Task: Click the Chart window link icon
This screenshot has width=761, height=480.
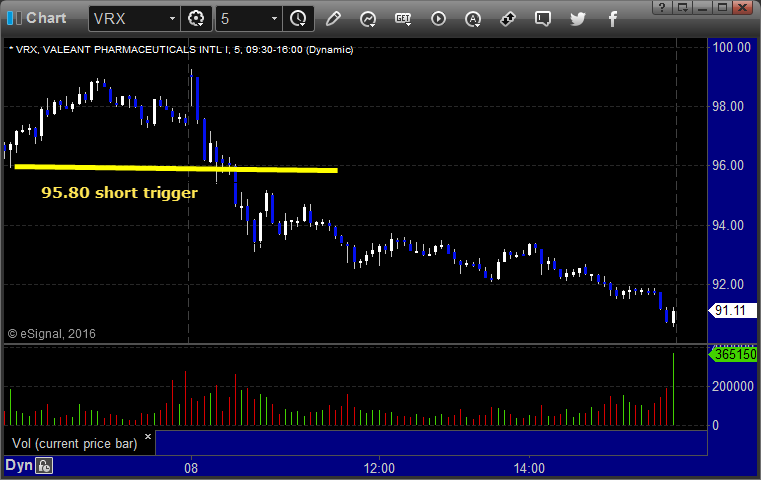Action: (15, 18)
